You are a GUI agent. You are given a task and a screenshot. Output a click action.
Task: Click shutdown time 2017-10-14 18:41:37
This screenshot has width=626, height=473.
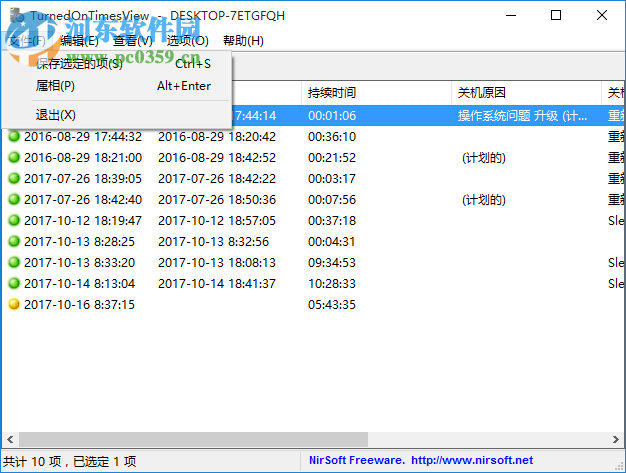click(x=217, y=284)
